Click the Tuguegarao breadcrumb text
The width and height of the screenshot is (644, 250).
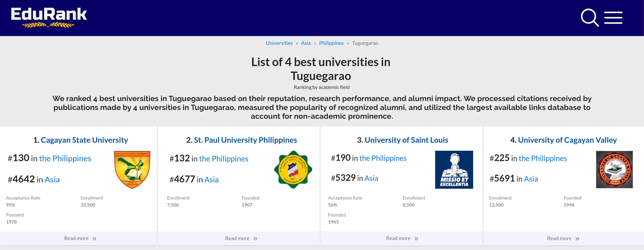point(365,43)
